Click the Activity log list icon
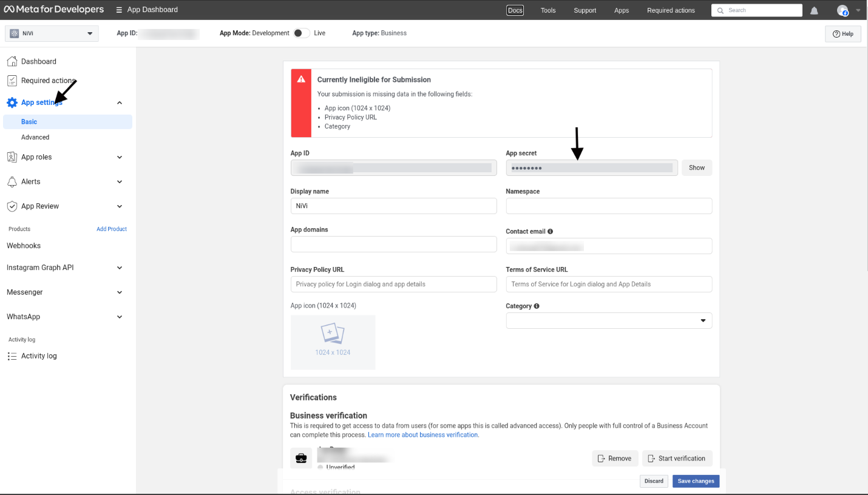The image size is (868, 495). (12, 356)
